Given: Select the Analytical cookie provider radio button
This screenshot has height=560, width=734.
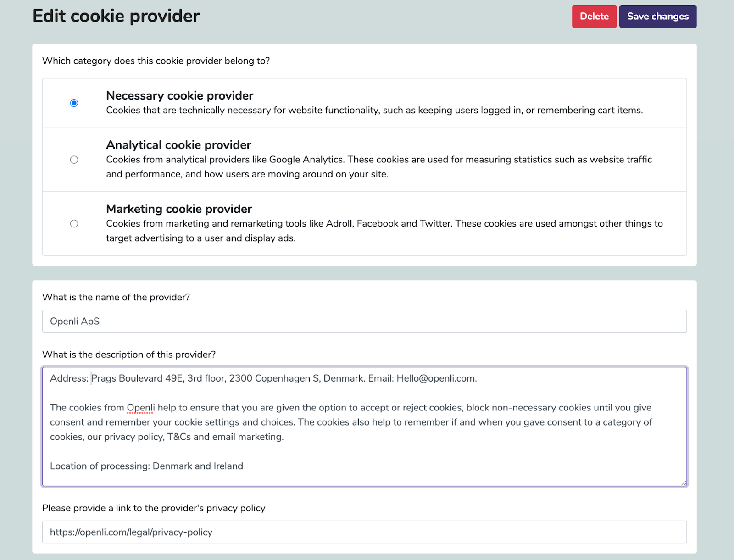Looking at the screenshot, I should [74, 160].
